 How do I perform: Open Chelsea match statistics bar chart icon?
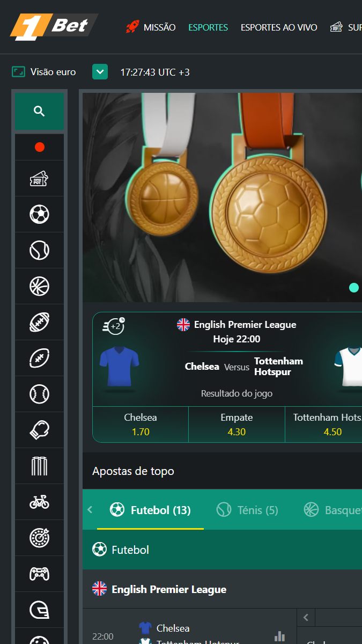[x=279, y=636]
